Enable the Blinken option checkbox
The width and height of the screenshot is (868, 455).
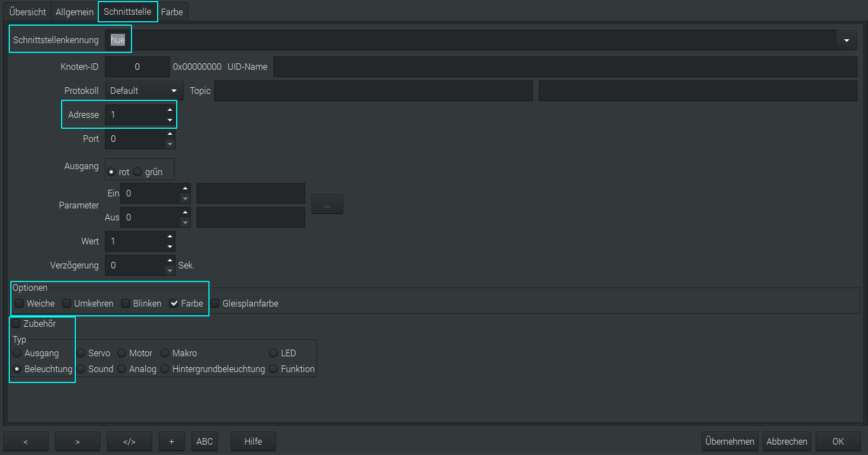[126, 303]
